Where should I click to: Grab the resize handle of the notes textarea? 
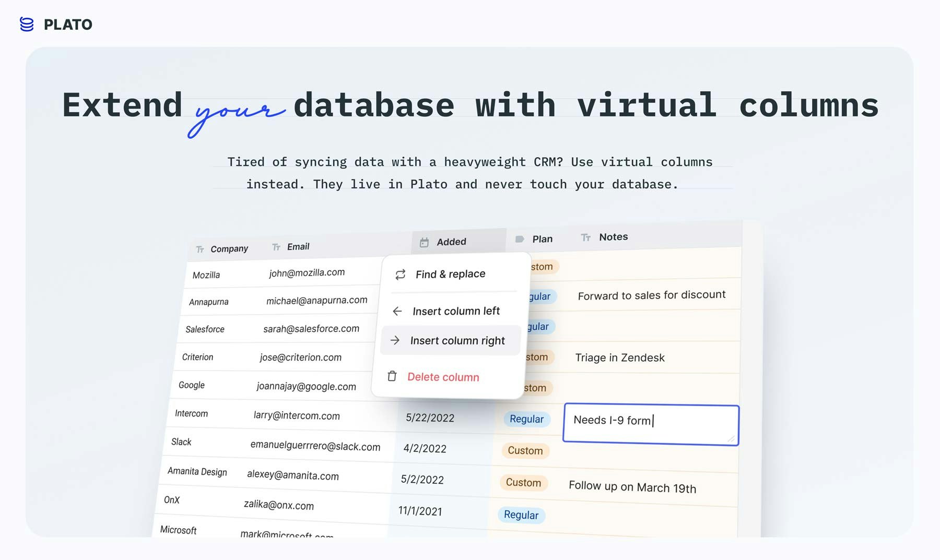pos(731,439)
